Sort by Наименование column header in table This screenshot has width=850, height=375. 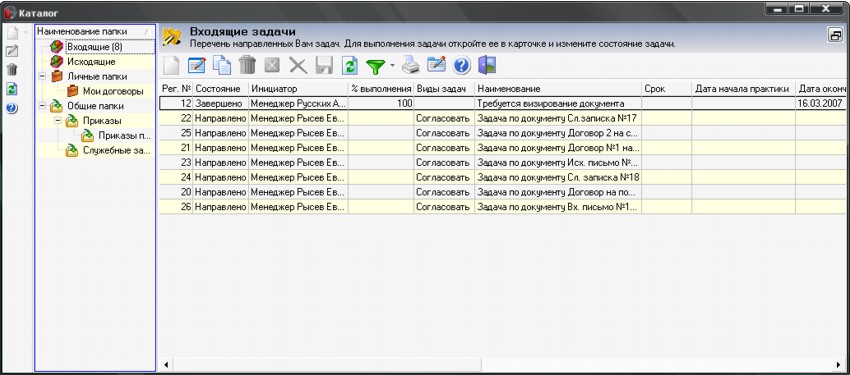click(558, 88)
